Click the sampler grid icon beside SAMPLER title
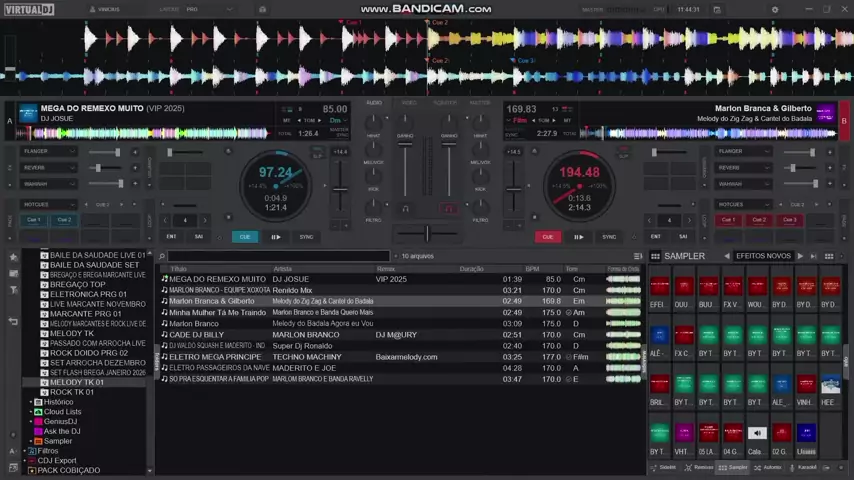The height and width of the screenshot is (480, 854). point(655,256)
